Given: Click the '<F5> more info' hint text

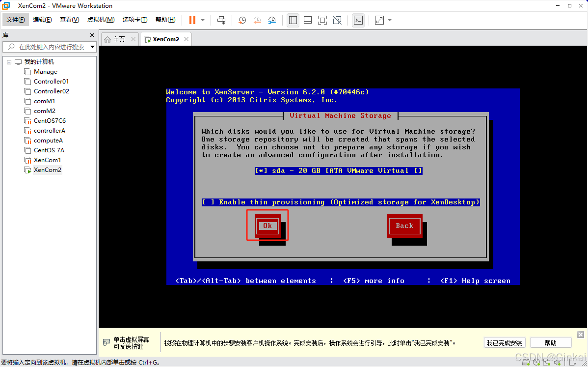Looking at the screenshot, I should [x=374, y=281].
